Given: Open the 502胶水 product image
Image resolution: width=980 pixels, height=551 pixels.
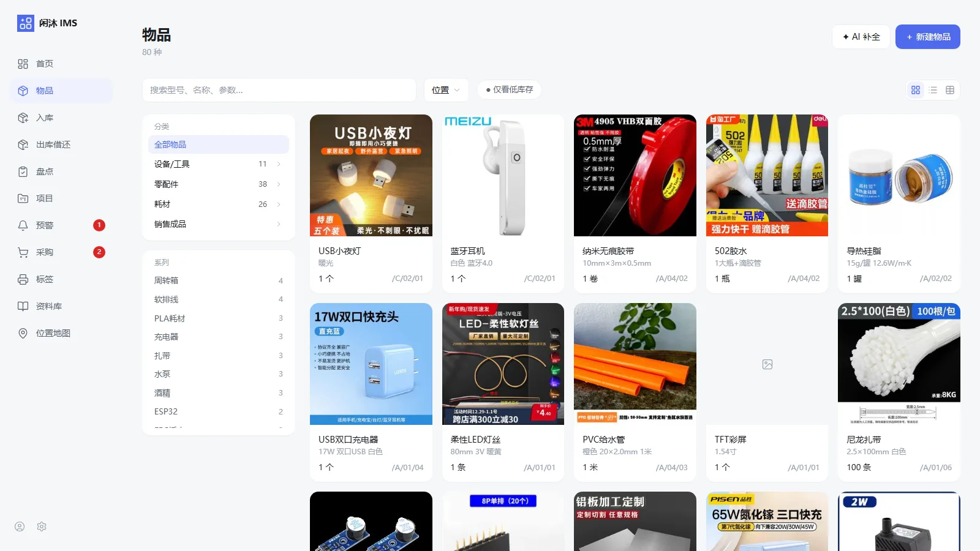Looking at the screenshot, I should point(767,175).
